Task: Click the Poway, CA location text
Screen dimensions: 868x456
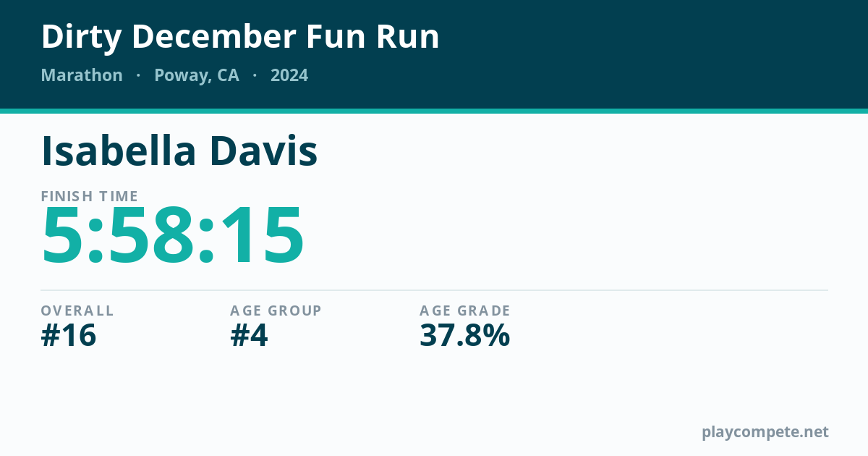Action: (197, 76)
